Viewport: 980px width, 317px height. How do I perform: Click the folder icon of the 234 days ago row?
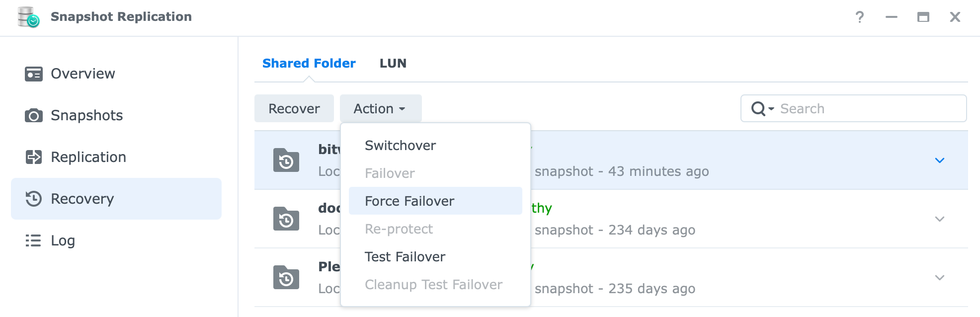click(x=286, y=219)
